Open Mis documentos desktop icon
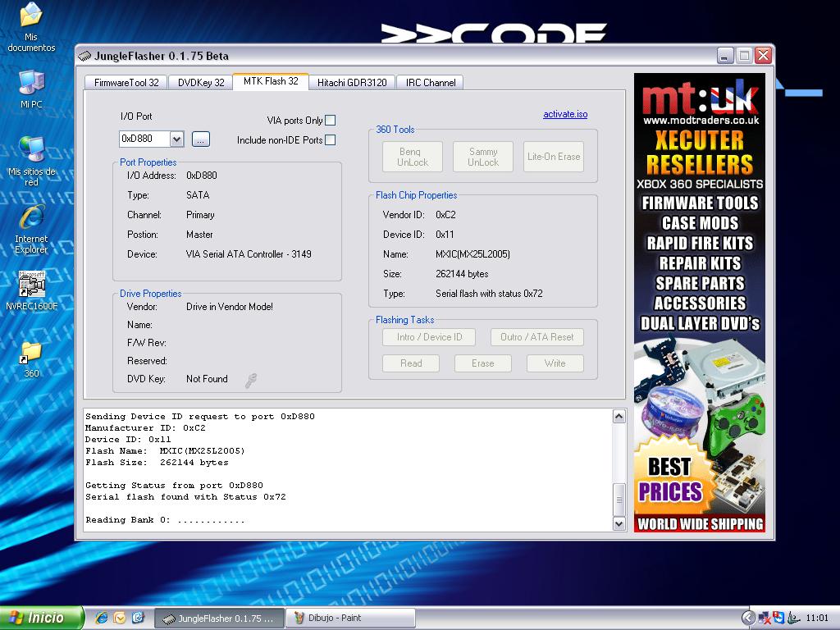840x630 pixels. [31, 16]
